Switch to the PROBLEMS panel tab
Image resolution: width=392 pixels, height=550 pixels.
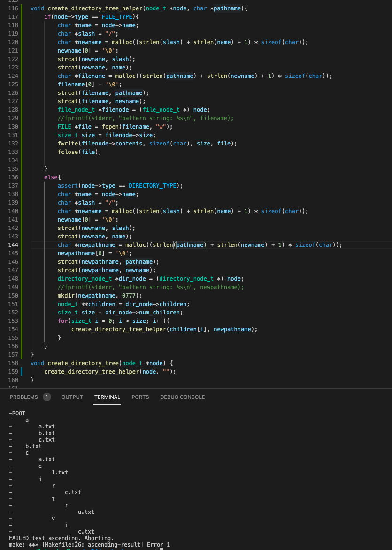point(24,397)
